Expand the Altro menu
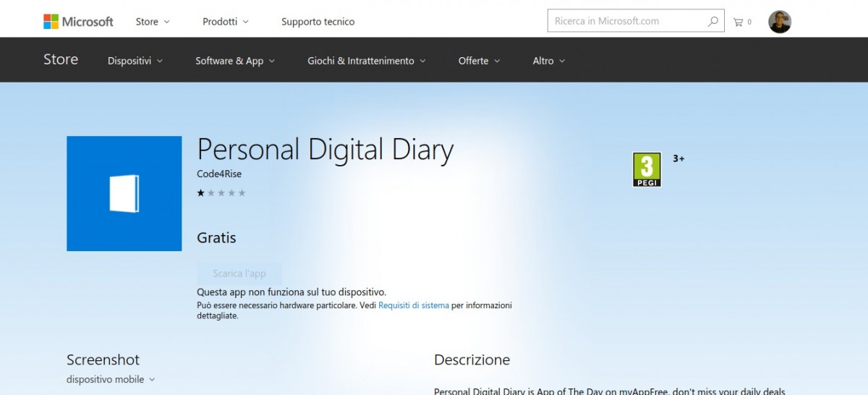 pyautogui.click(x=549, y=61)
